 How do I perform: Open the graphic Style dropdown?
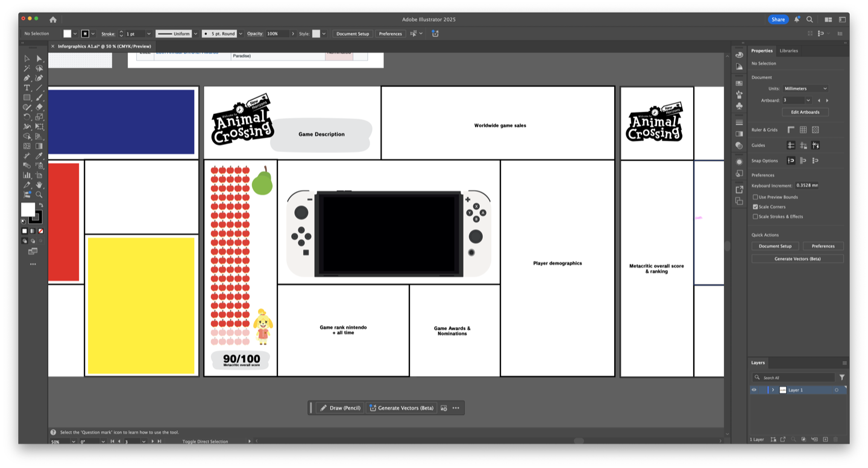[x=324, y=34]
